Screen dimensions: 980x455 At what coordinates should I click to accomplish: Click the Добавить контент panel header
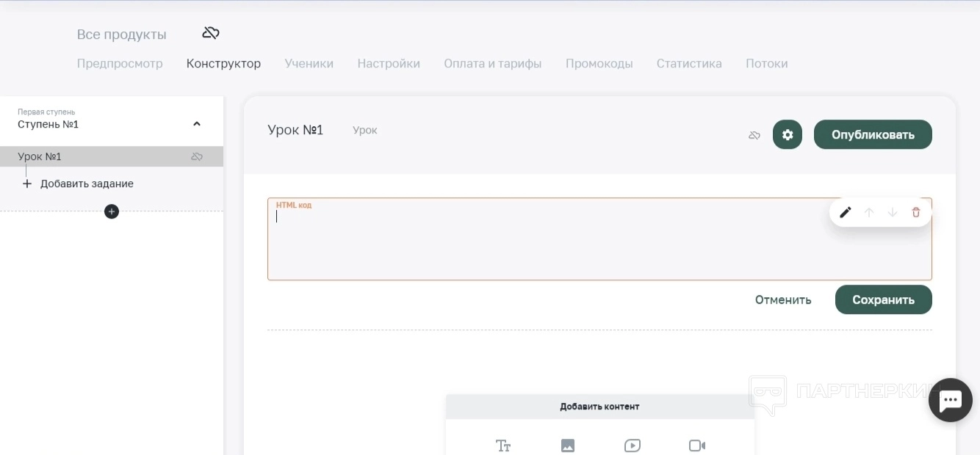tap(599, 407)
